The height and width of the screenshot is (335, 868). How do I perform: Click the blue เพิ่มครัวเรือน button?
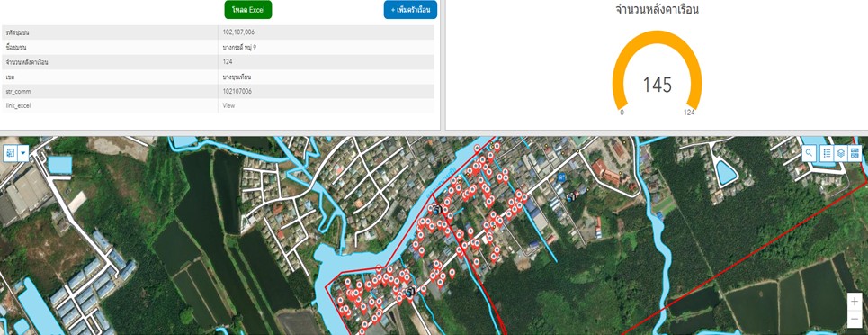pos(410,10)
